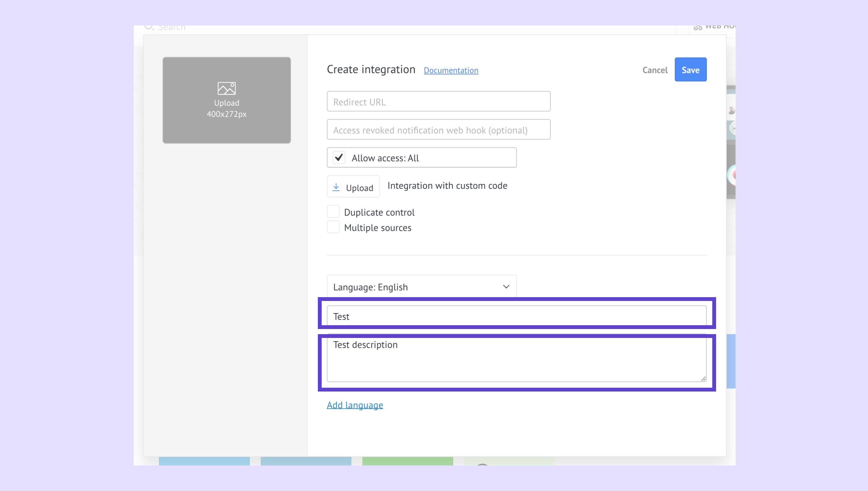Click the search magnifier icon

click(149, 27)
